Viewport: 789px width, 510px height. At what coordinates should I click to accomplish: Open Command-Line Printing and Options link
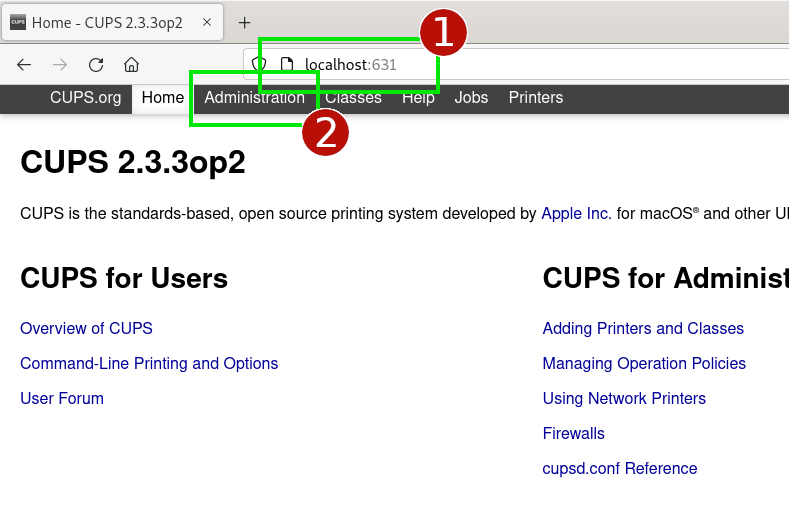tap(149, 364)
